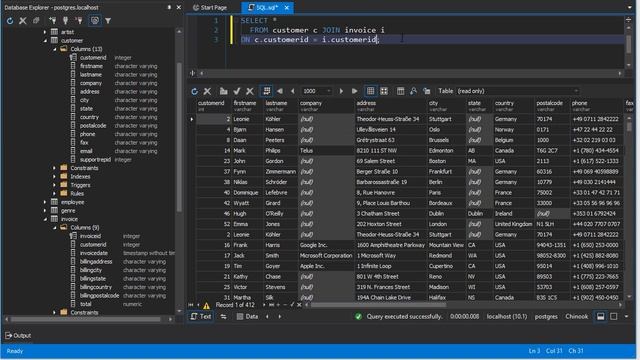Screen dimensions: 640x360
Task: Click the warning triangle icon near record count
Action: (x=207, y=305)
